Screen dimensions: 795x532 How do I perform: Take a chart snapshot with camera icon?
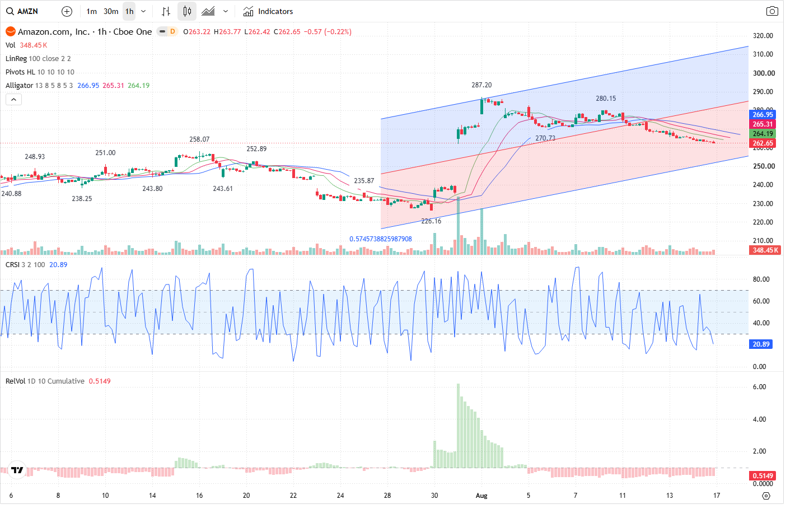(772, 11)
